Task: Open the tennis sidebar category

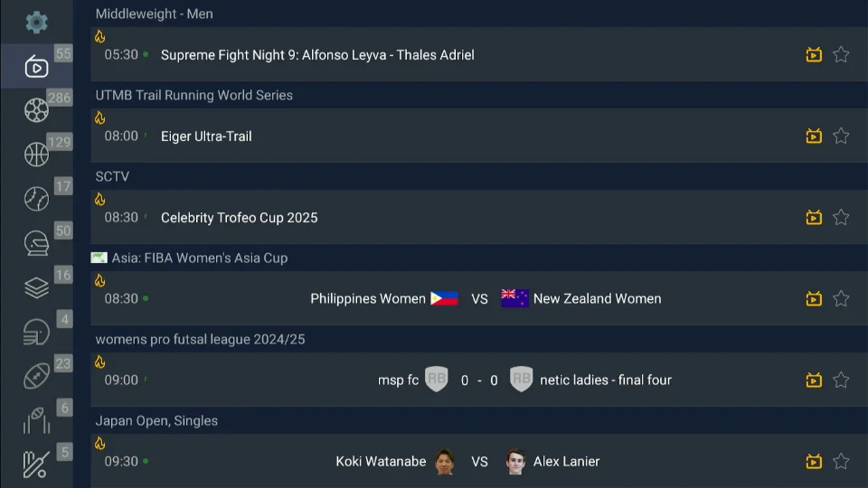Action: click(36, 199)
